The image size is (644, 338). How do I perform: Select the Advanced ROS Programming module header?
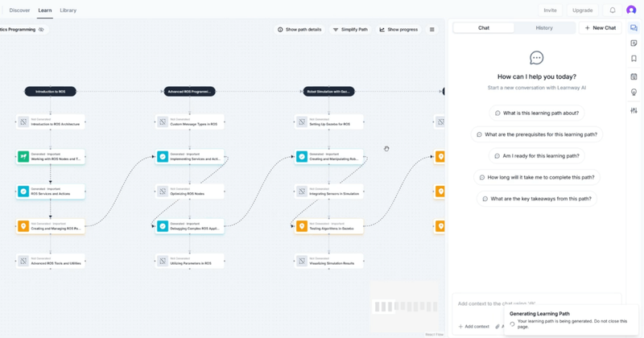[190, 91]
